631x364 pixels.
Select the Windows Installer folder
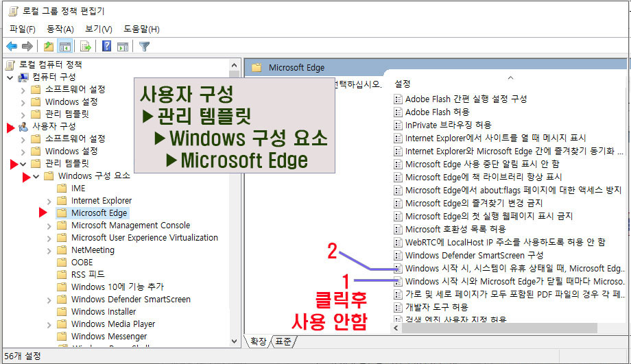pos(104,312)
